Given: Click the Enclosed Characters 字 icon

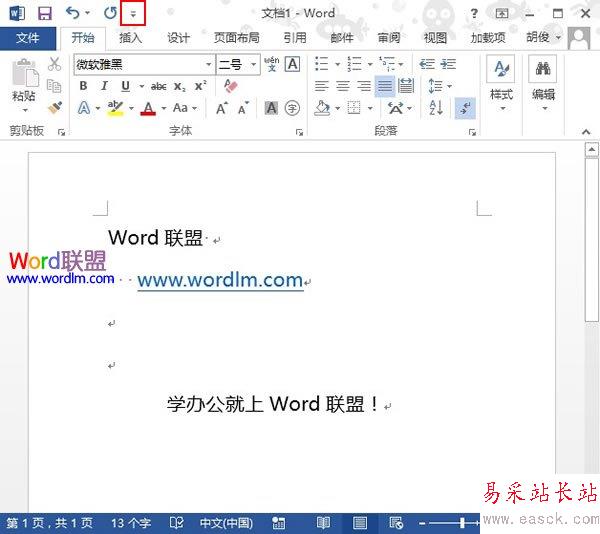Looking at the screenshot, I should (292, 108).
